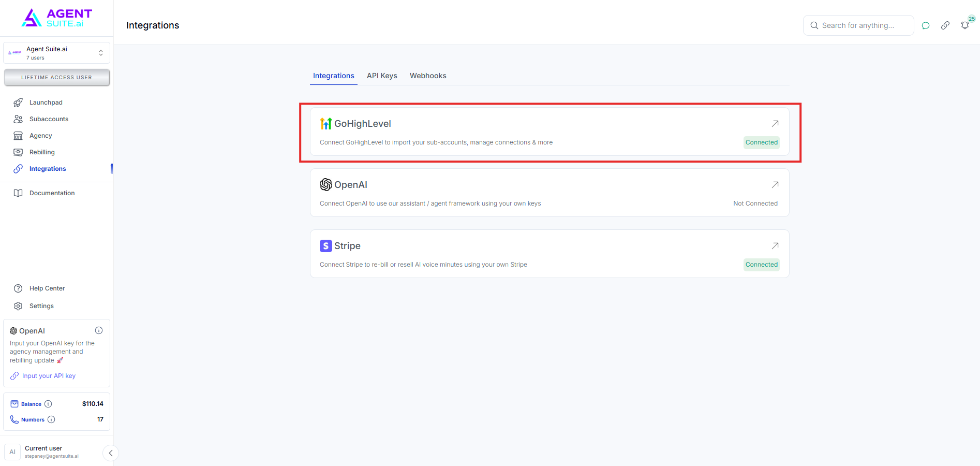Screen dimensions: 980x466
Task: Collapse the sidebar with the chevron button
Action: [x=111, y=453]
